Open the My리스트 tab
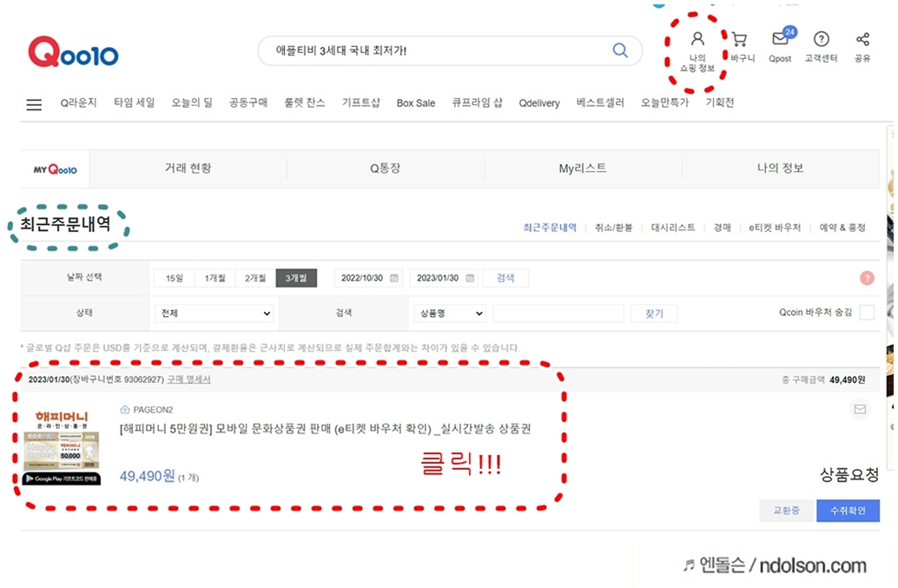The height and width of the screenshot is (588, 898). [583, 168]
